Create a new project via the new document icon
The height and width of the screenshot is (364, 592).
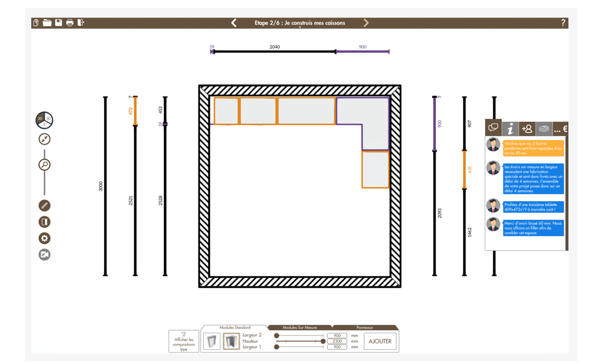35,22
